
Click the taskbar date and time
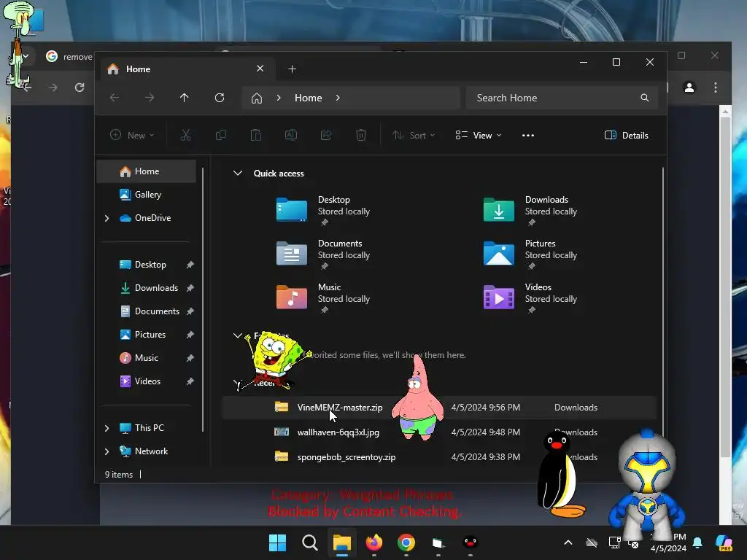click(668, 542)
